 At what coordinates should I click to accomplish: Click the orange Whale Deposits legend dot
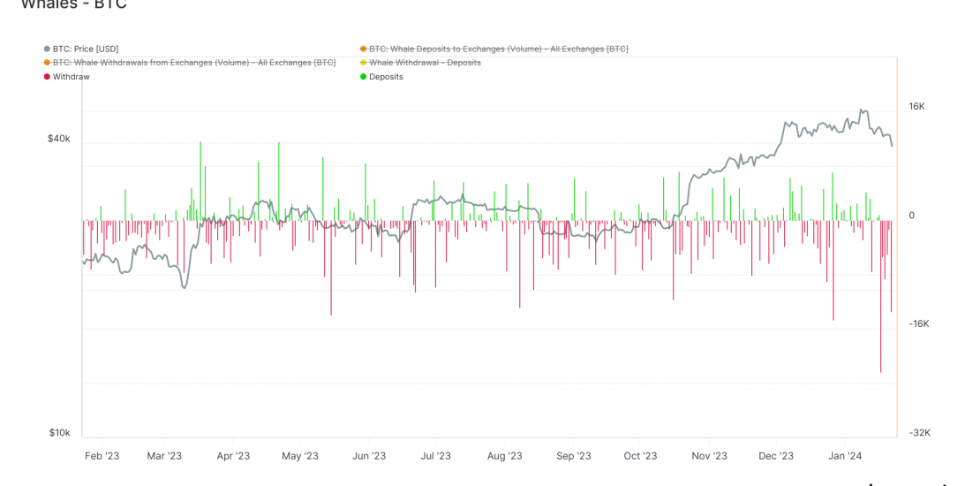363,49
